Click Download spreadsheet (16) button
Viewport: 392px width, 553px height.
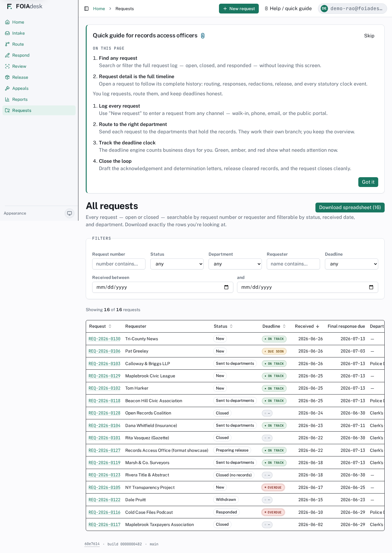[x=350, y=208]
